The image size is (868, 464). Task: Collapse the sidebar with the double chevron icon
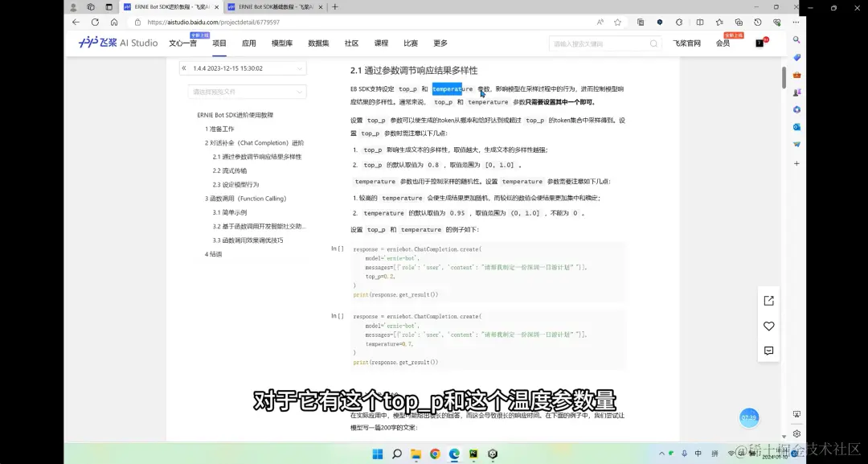184,68
